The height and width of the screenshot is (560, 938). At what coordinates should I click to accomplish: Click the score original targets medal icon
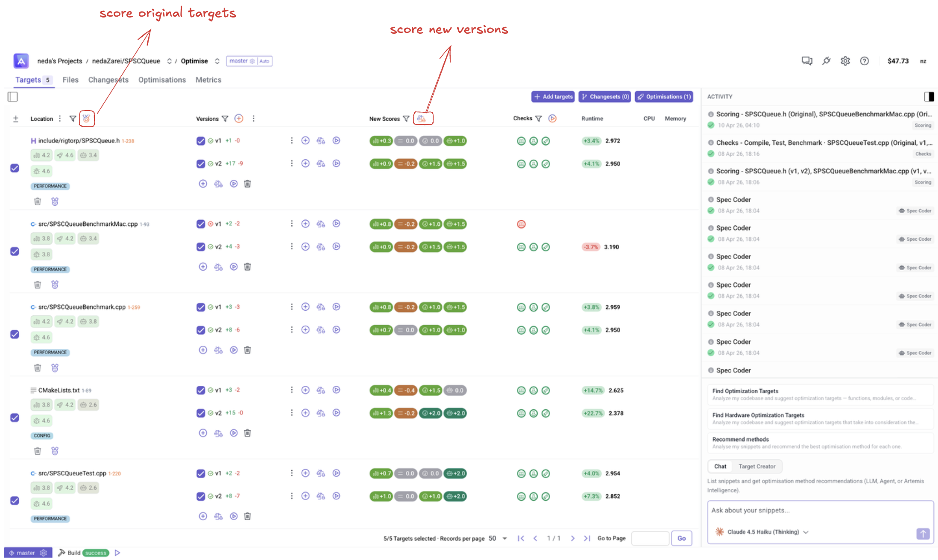click(86, 119)
